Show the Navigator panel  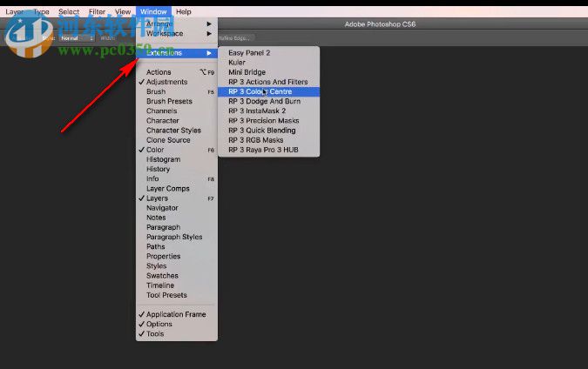click(177, 208)
